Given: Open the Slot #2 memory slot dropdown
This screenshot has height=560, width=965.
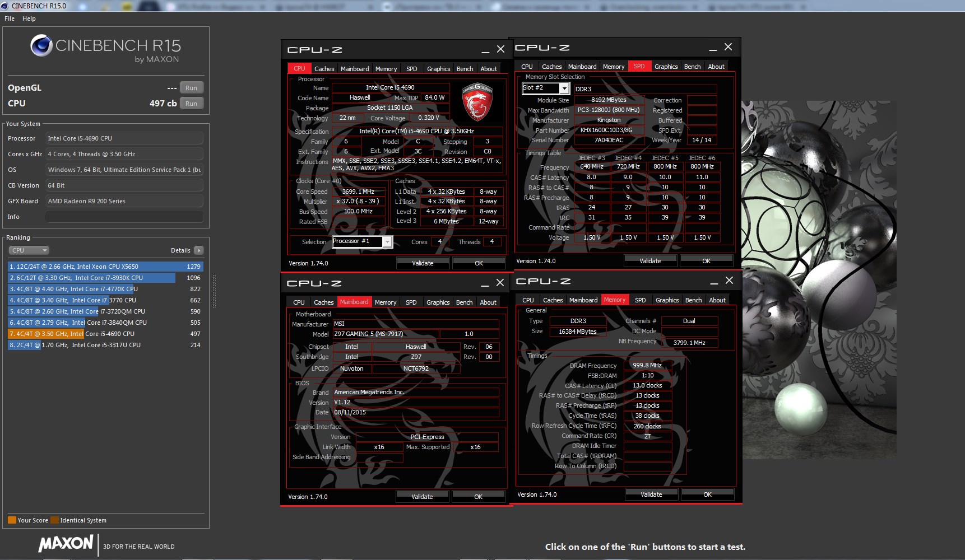Looking at the screenshot, I should [x=564, y=88].
